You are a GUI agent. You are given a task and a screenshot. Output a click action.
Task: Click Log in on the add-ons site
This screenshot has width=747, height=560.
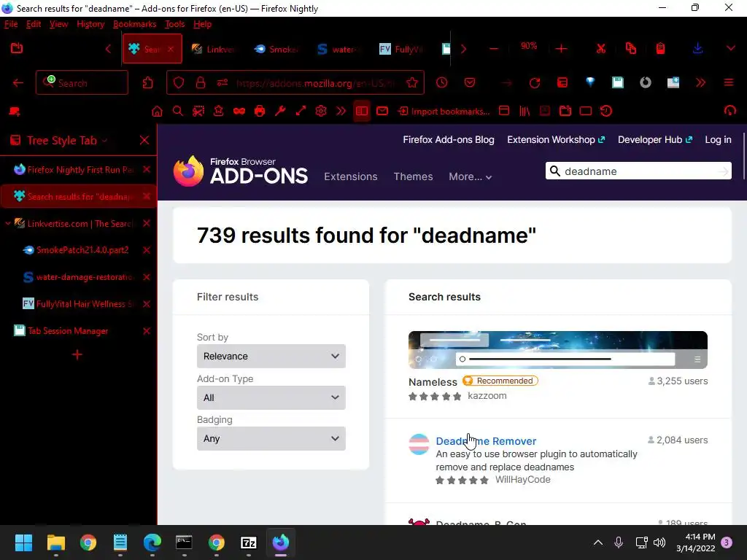[718, 139]
